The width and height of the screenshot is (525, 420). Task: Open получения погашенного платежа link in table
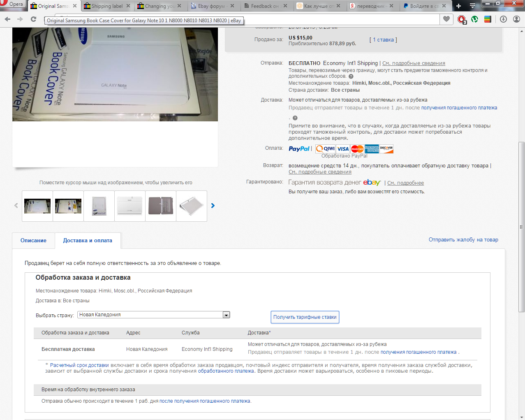pos(419,352)
